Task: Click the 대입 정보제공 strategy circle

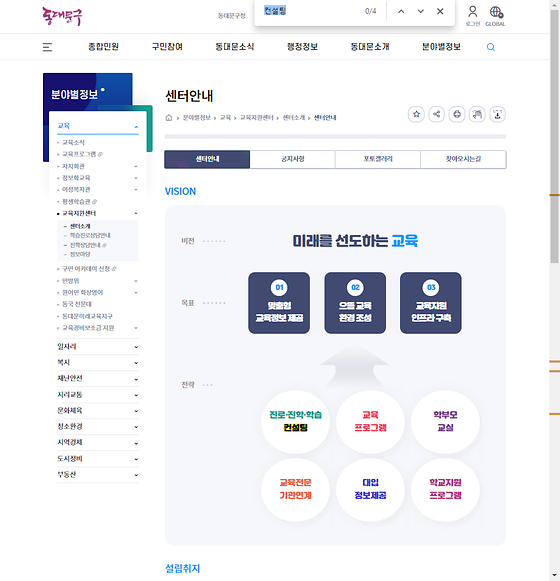Action: (370, 489)
